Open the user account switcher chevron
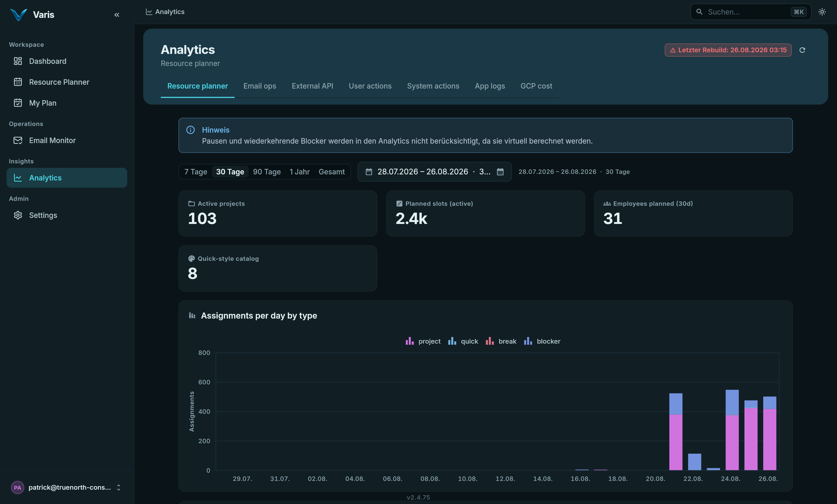This screenshot has height=504, width=837. coord(119,487)
